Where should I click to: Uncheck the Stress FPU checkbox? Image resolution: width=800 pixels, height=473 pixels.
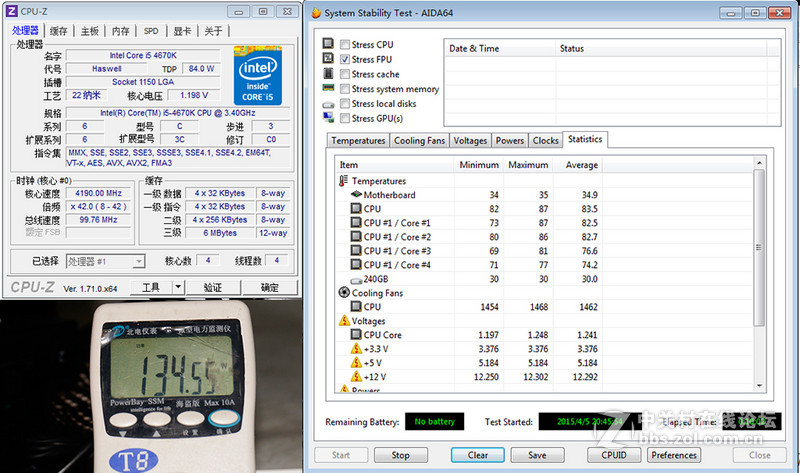tap(345, 60)
